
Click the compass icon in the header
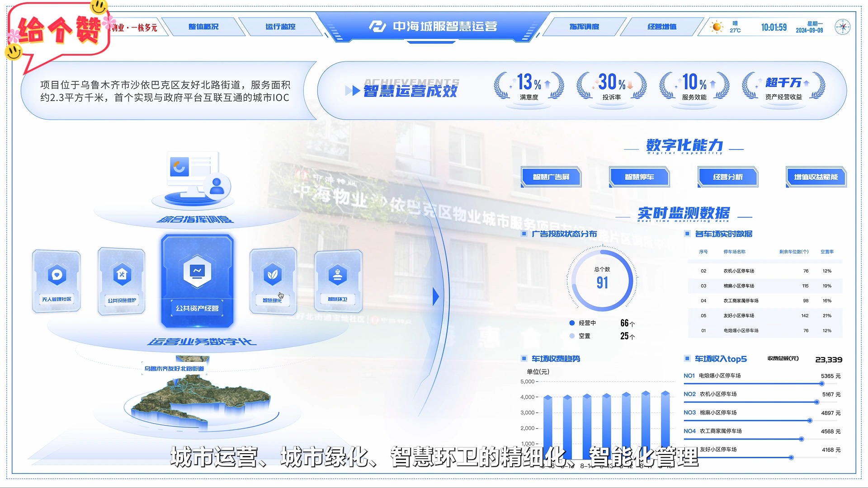tap(843, 27)
